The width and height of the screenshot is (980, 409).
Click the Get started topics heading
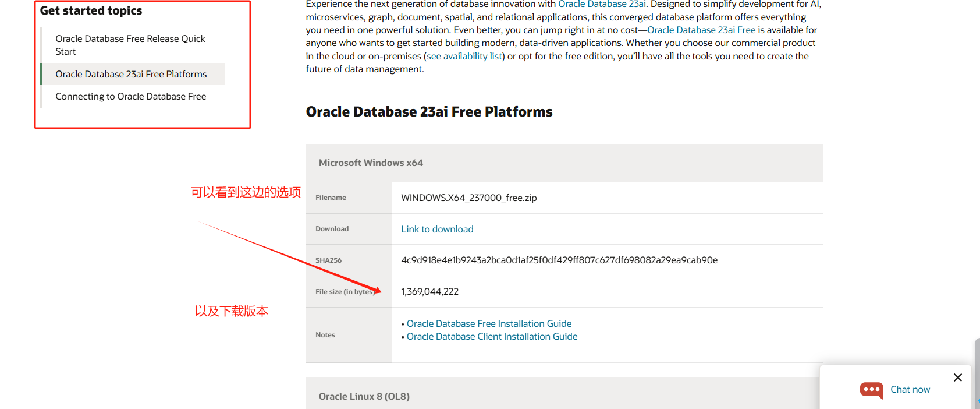(x=91, y=10)
